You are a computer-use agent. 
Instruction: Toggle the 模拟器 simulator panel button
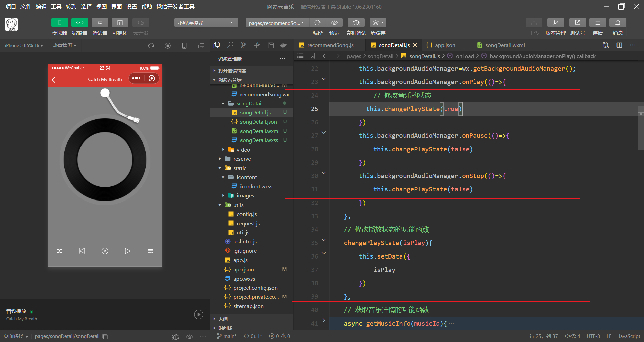60,23
